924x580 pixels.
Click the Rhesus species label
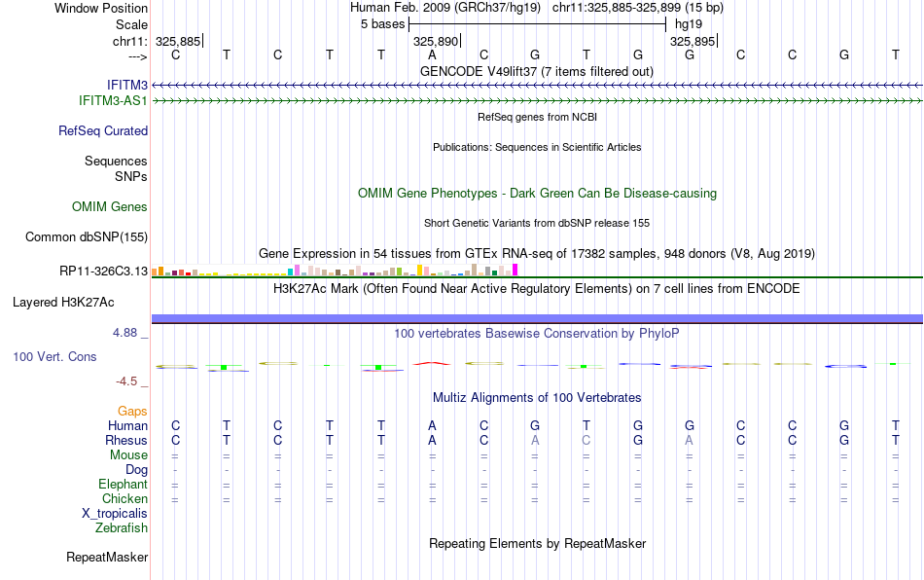pos(126,440)
